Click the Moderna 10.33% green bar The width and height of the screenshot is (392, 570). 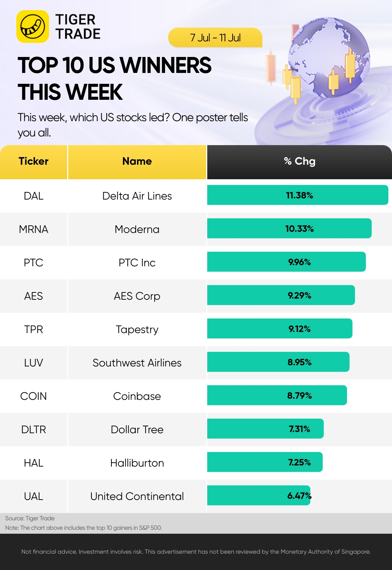pos(289,229)
